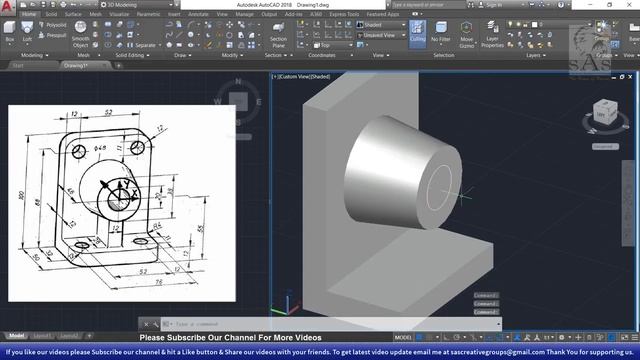640x360 pixels.
Task: Close the command line with X icon
Action: 146,324
